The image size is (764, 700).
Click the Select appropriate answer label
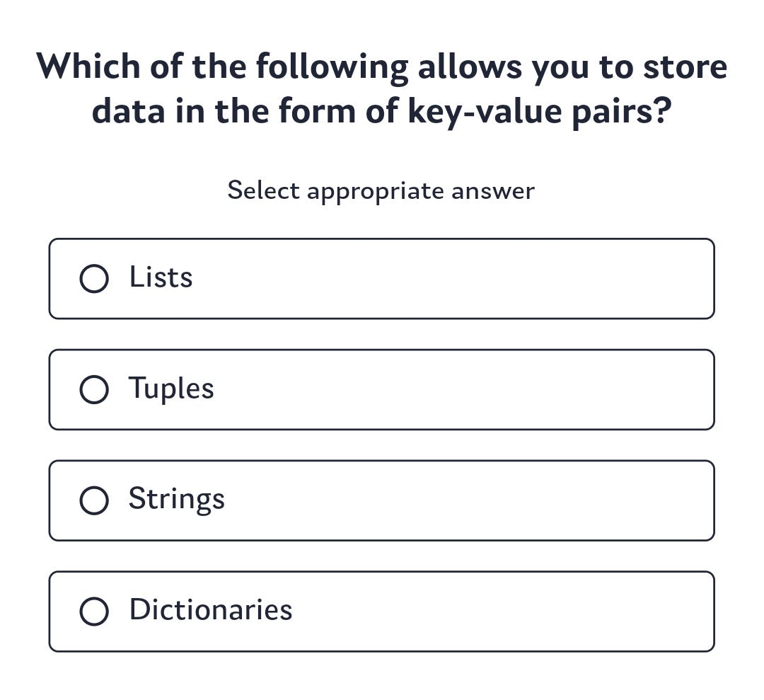click(382, 190)
